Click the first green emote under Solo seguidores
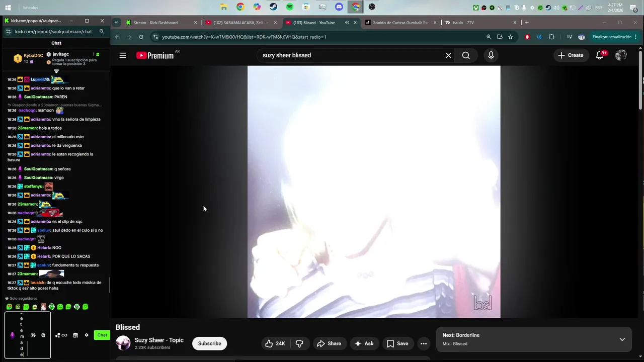 coord(9,307)
